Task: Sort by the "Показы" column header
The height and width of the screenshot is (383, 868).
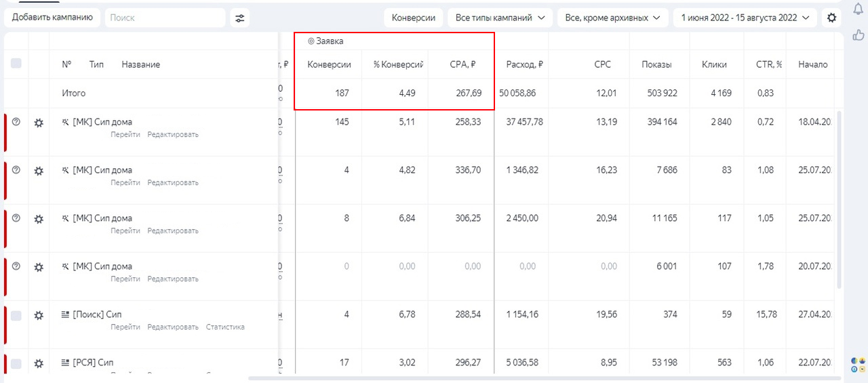Action: [x=656, y=65]
